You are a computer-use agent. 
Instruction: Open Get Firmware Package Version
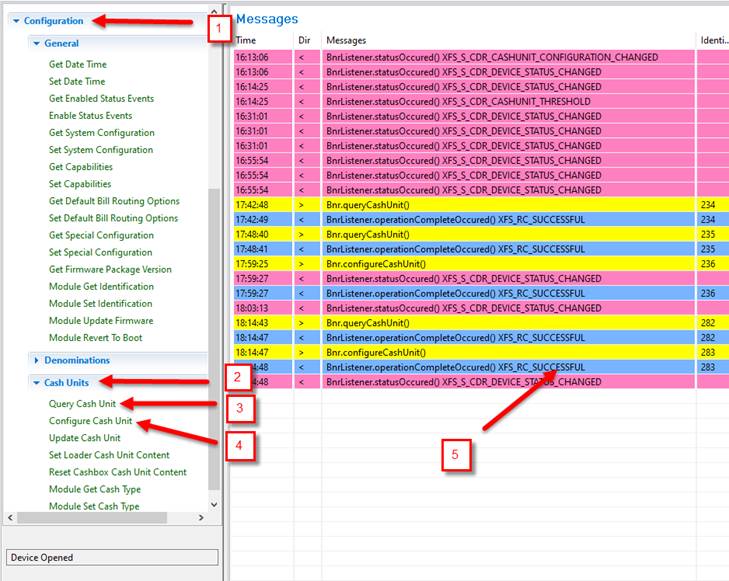tap(110, 270)
